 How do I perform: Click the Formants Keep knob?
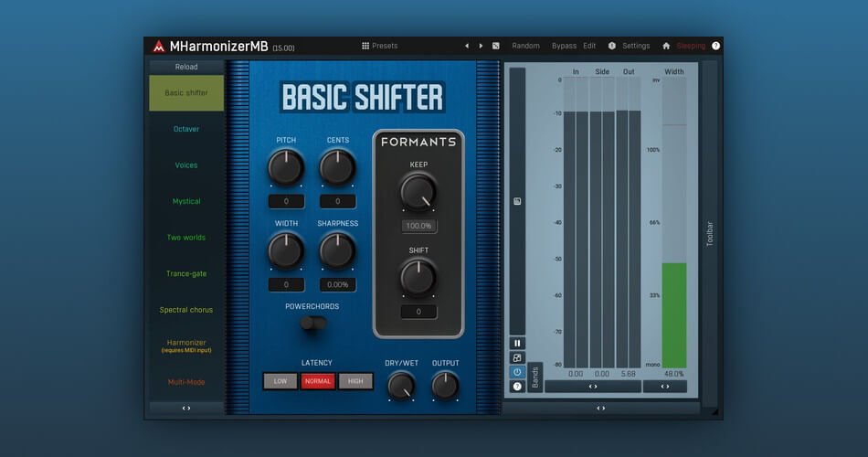click(x=418, y=192)
